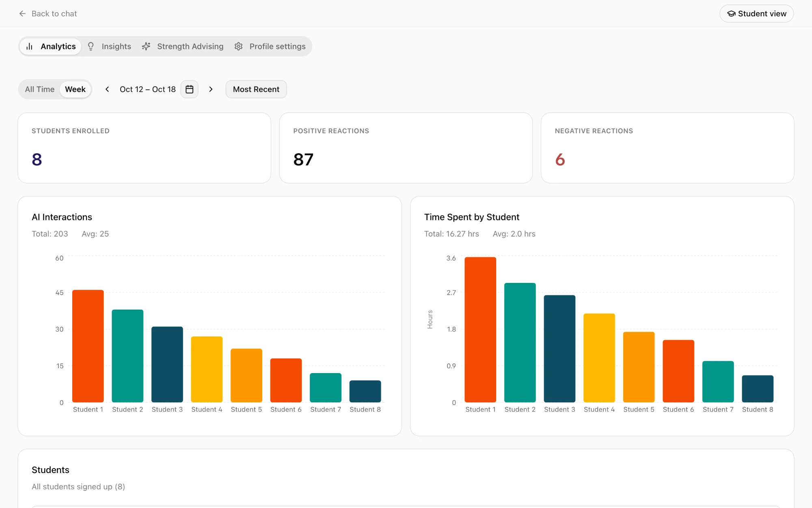Open the Insights tab
812x508 pixels.
[110, 46]
